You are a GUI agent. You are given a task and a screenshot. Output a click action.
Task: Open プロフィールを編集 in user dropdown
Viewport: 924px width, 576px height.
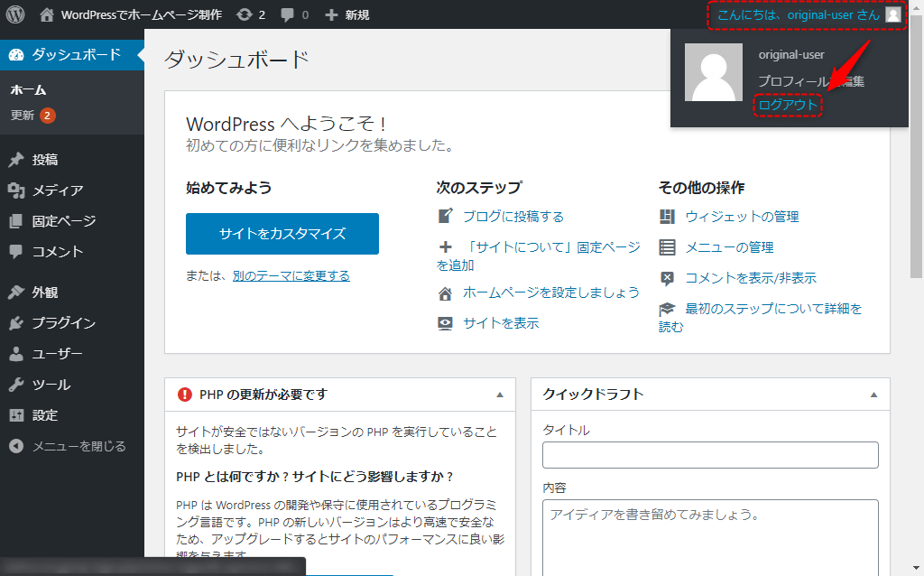[811, 81]
